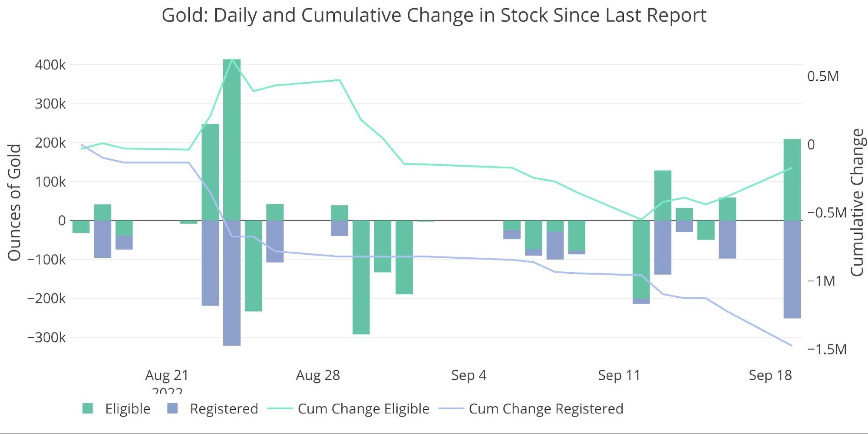
Task: Click the Ounces of Gold axis title
Action: click(x=14, y=203)
